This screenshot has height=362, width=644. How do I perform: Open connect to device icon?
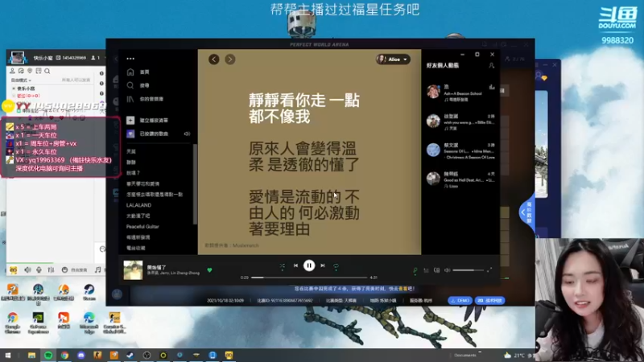[436, 270]
